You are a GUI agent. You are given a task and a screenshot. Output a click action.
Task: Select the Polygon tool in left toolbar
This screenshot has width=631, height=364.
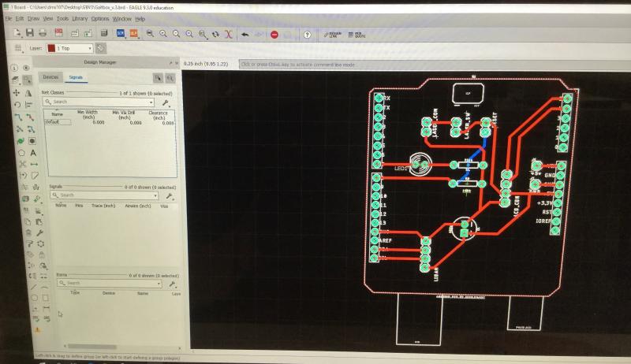[20, 153]
